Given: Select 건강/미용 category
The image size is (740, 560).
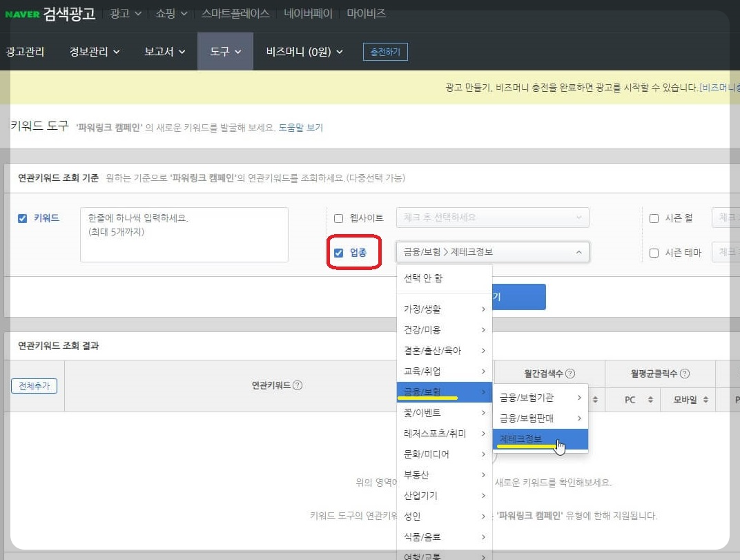Looking at the screenshot, I should click(x=445, y=329).
